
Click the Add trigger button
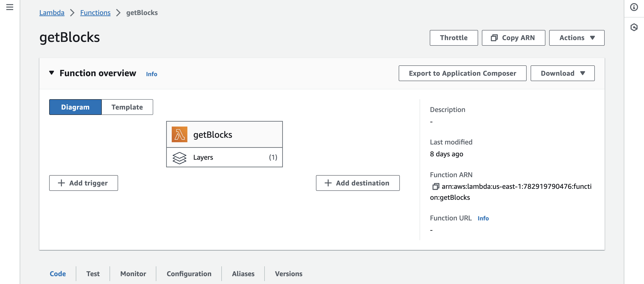pos(83,183)
